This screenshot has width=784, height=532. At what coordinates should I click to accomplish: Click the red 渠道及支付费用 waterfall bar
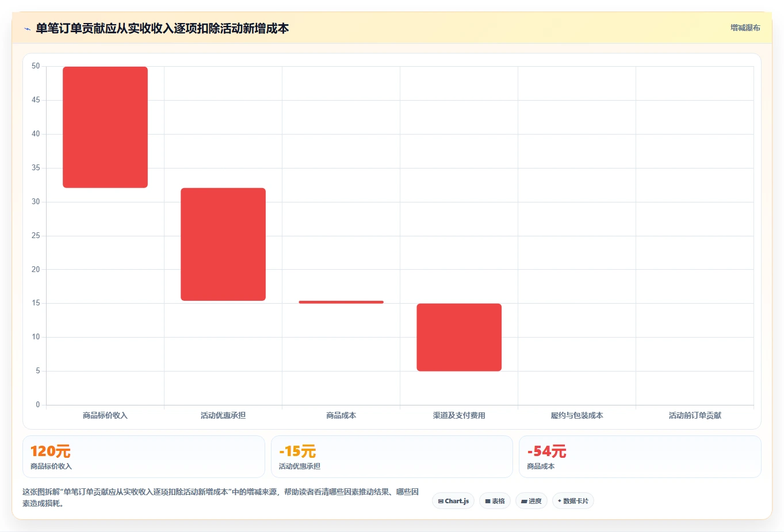pyautogui.click(x=459, y=337)
